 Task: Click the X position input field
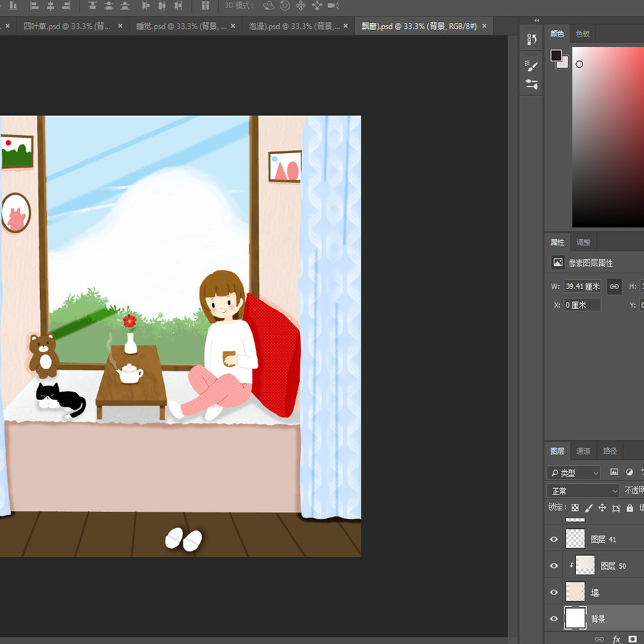pyautogui.click(x=582, y=305)
